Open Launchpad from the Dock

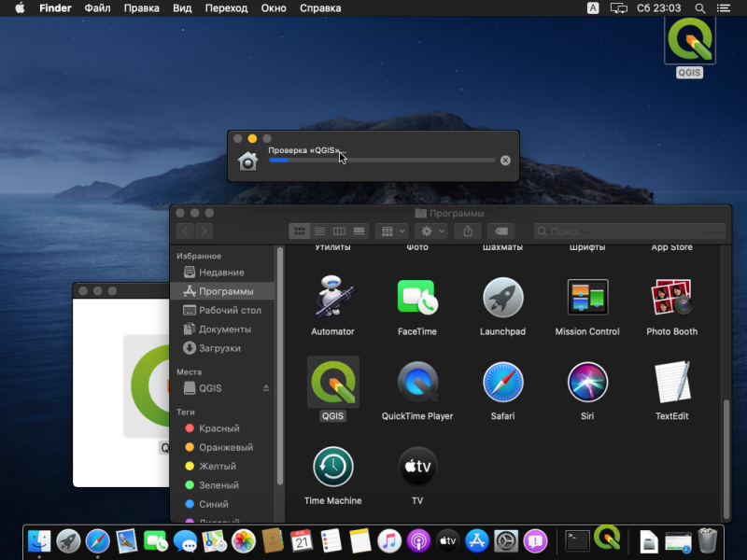point(68,541)
